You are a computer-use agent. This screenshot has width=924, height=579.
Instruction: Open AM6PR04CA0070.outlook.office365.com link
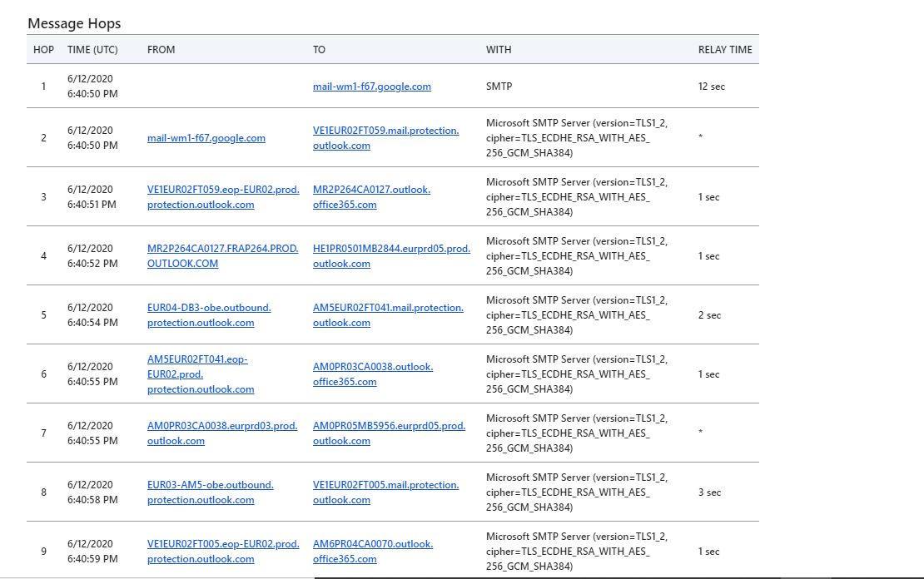(x=373, y=552)
